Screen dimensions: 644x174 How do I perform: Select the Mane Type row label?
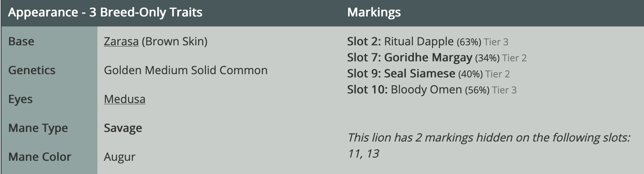tap(38, 128)
